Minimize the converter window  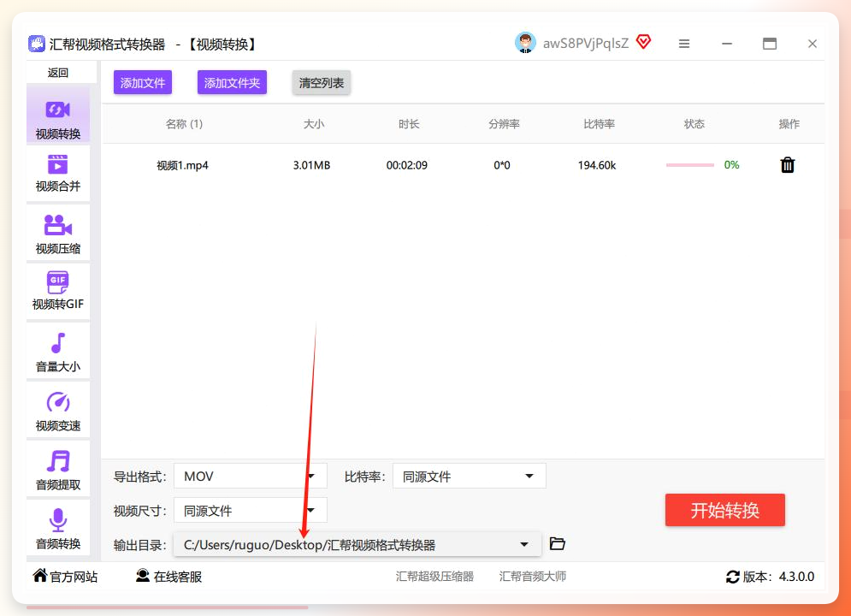tap(727, 44)
